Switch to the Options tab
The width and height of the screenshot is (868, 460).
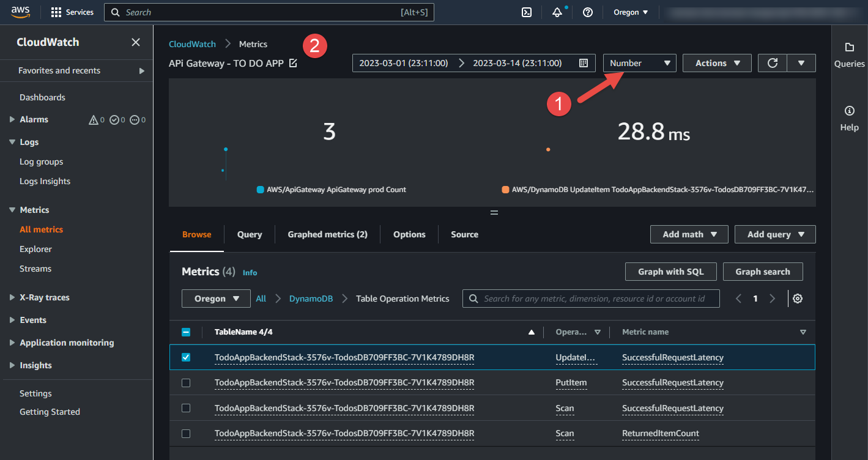(409, 234)
